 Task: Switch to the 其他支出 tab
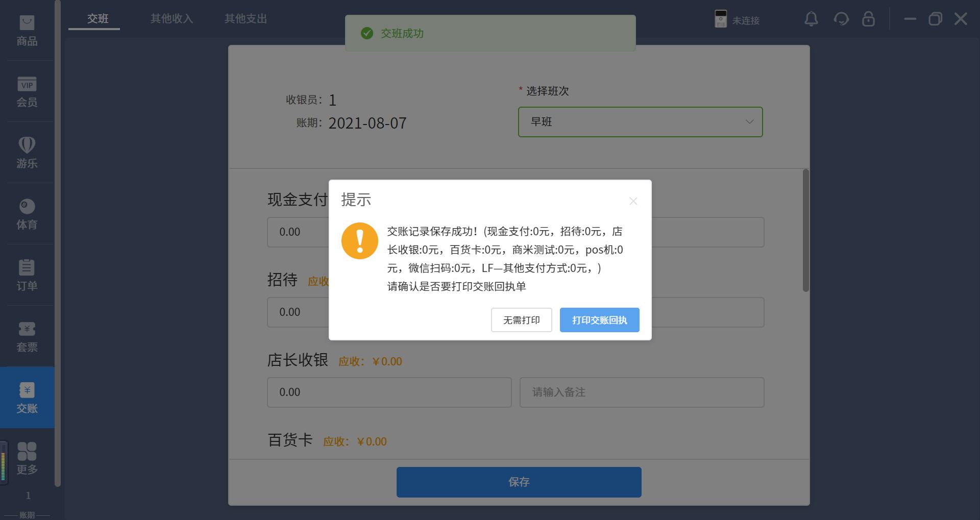tap(246, 19)
